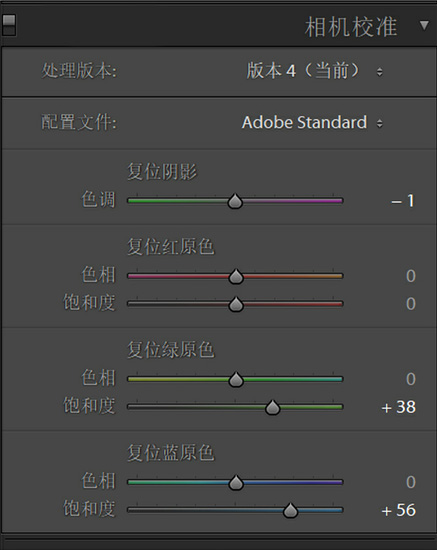437x550 pixels.
Task: Click the 复位蓝原色 reset label
Action: [x=170, y=452]
